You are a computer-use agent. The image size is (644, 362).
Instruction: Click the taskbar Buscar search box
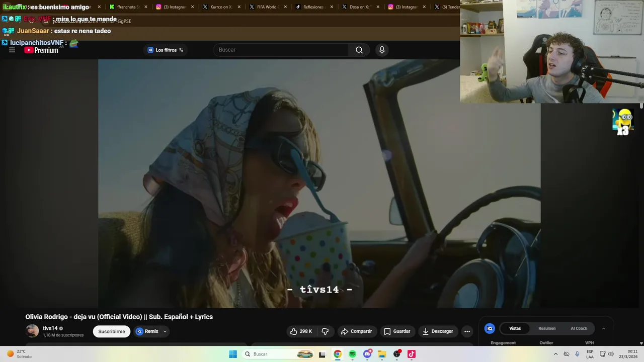(x=277, y=354)
